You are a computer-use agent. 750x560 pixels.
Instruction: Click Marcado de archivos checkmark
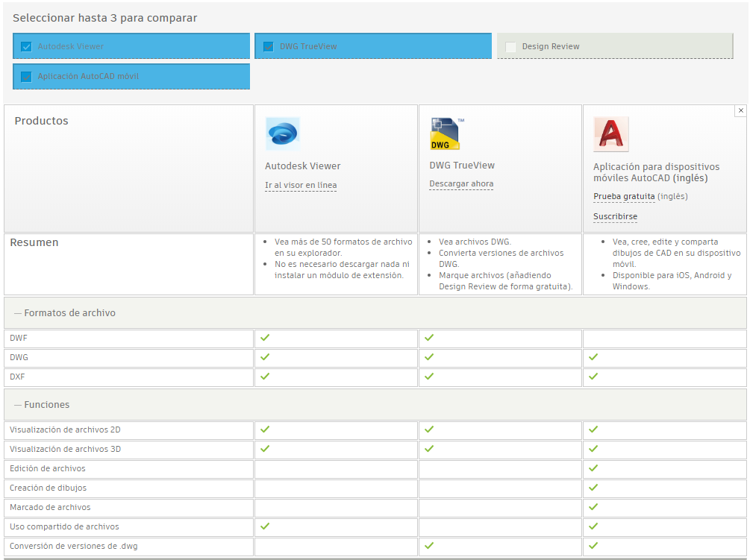[x=593, y=506]
